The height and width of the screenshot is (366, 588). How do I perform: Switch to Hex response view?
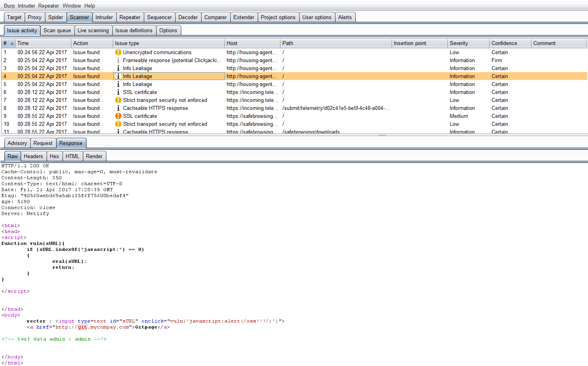pos(55,156)
